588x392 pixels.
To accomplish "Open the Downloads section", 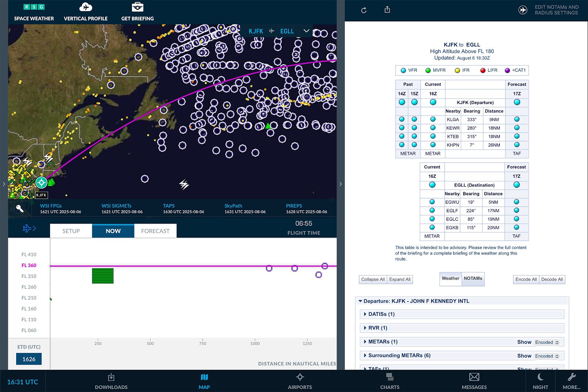I will coord(111,381).
